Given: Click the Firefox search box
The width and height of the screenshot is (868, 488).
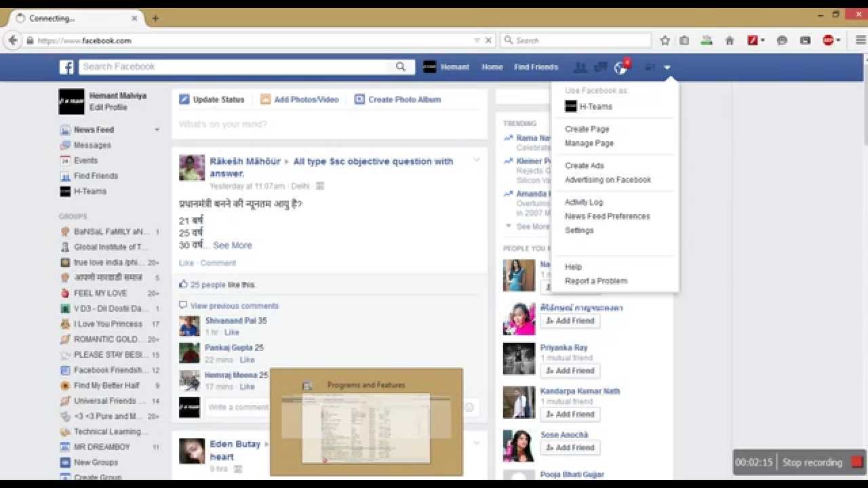Looking at the screenshot, I should tap(576, 41).
